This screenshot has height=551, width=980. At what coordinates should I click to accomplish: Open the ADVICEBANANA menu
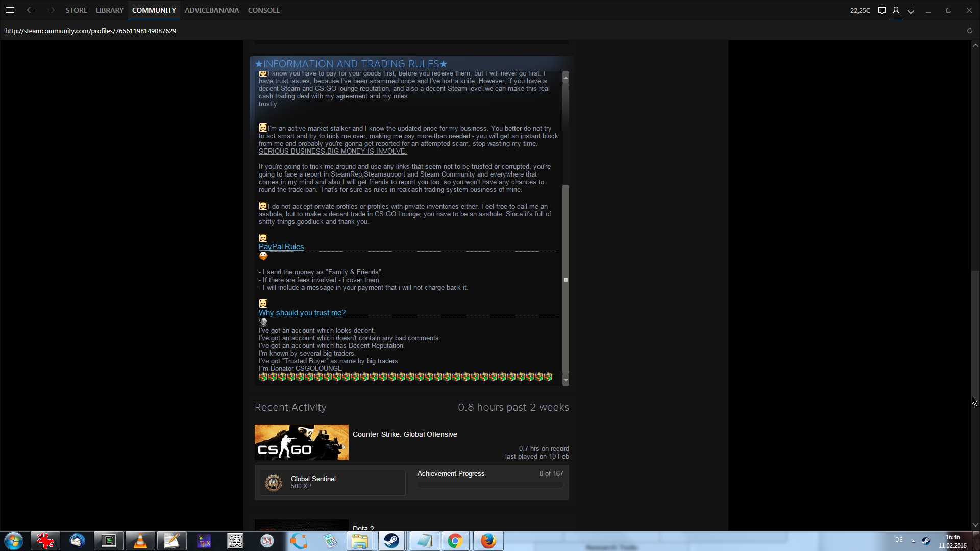click(211, 10)
